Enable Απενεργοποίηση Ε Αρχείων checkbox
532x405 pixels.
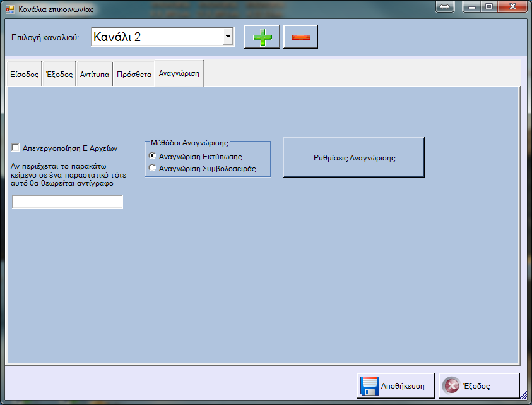click(x=16, y=148)
